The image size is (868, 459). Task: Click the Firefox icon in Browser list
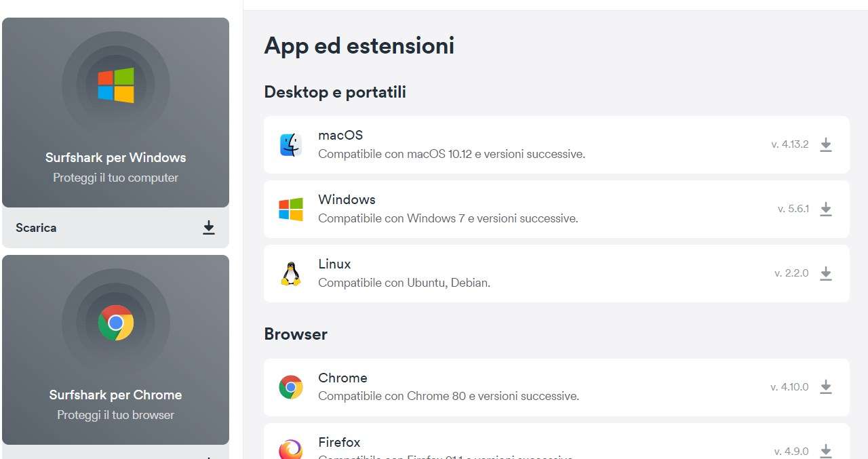(291, 449)
